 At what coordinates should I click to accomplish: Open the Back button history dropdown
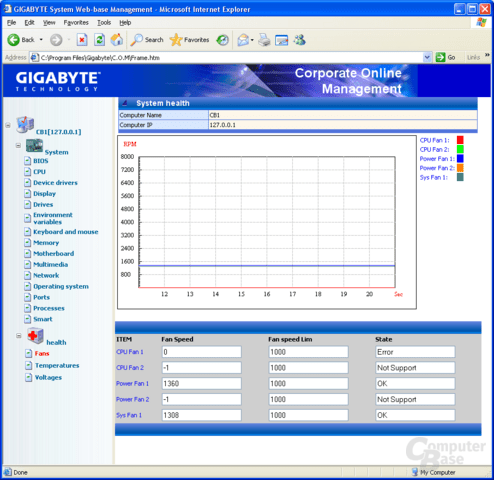pyautogui.click(x=41, y=40)
